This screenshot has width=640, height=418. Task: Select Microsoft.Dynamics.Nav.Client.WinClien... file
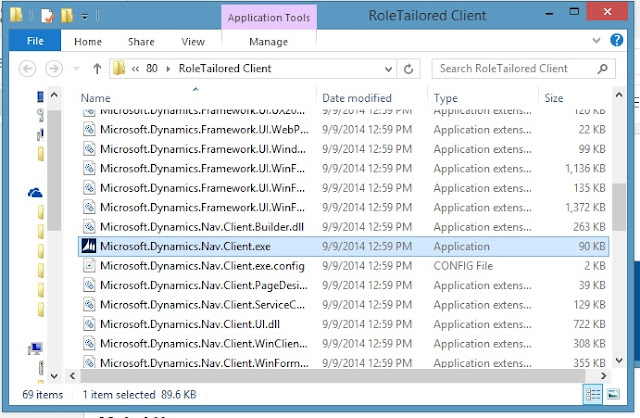(343, 344)
